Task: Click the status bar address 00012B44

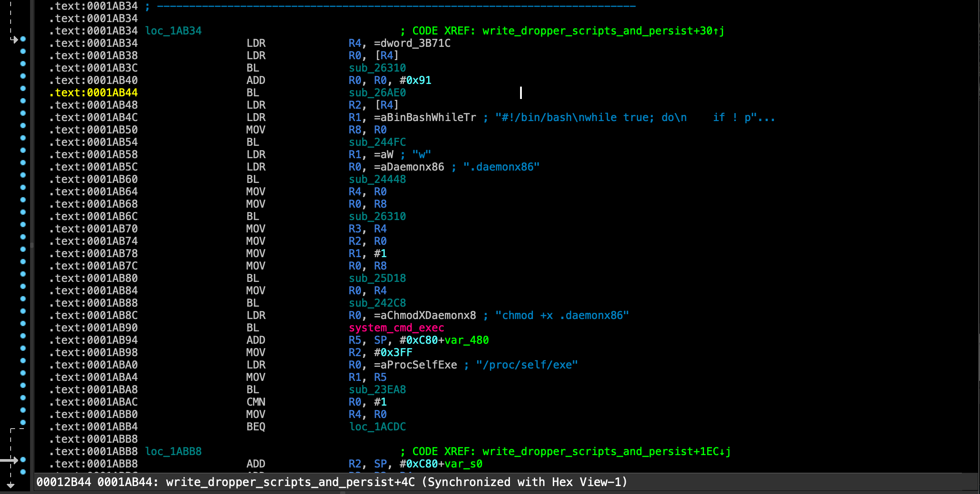Action: click(64, 482)
